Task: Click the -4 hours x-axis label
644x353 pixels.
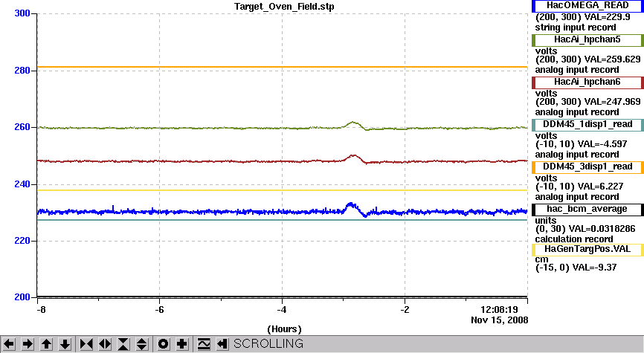Action: click(x=281, y=309)
